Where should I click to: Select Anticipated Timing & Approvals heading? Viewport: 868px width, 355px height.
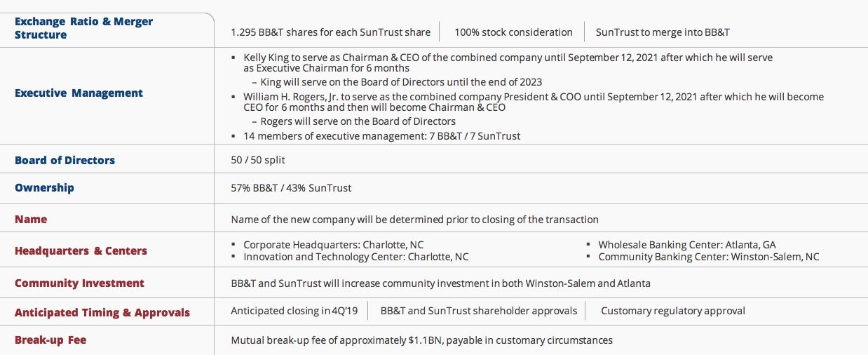pos(102,313)
